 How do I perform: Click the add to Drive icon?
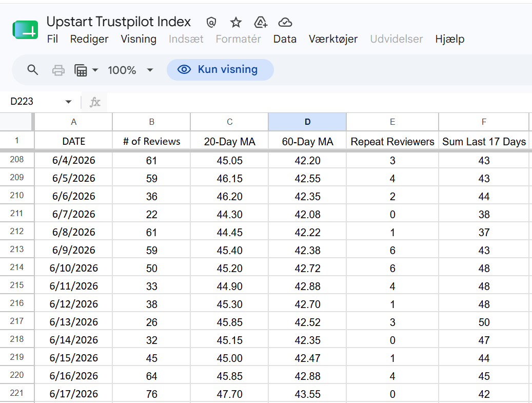click(x=261, y=23)
